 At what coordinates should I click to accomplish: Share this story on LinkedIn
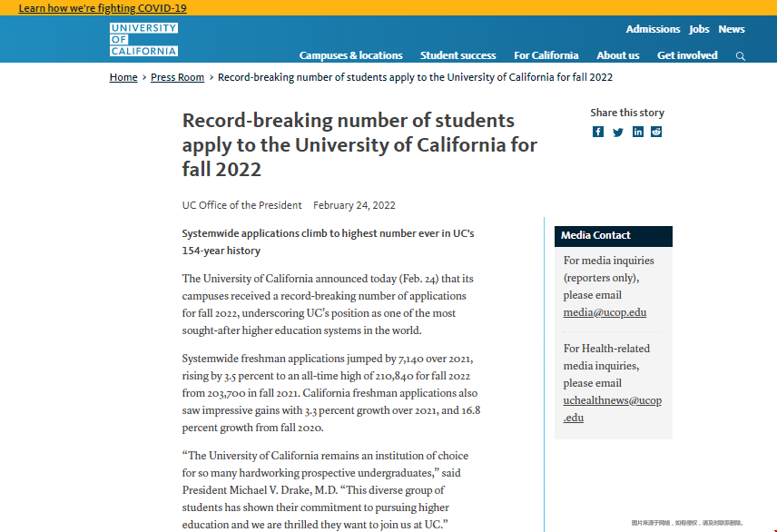coord(638,132)
